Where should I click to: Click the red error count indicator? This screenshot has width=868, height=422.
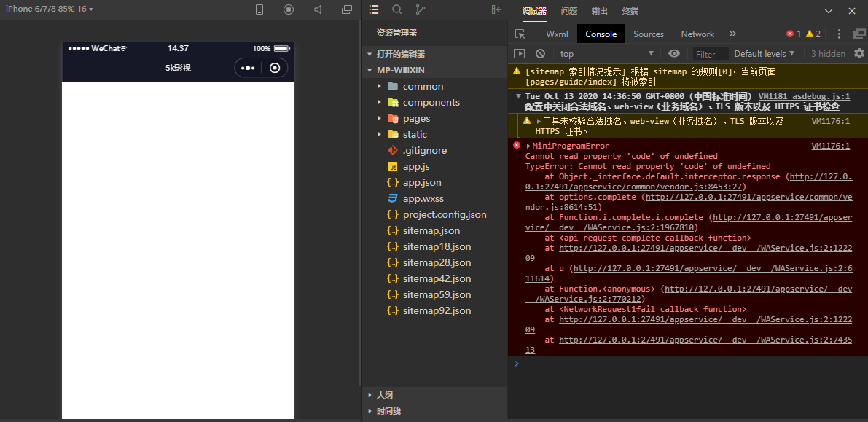point(794,34)
